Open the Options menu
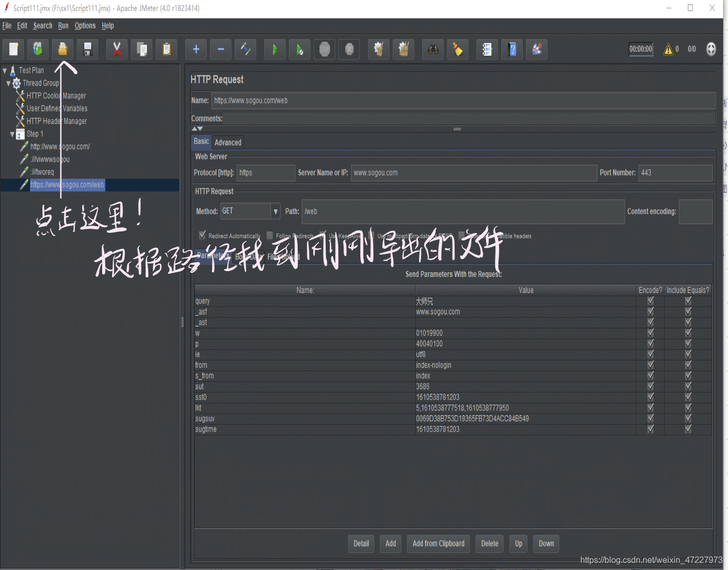Viewport: 728px width, 570px height. (x=85, y=26)
